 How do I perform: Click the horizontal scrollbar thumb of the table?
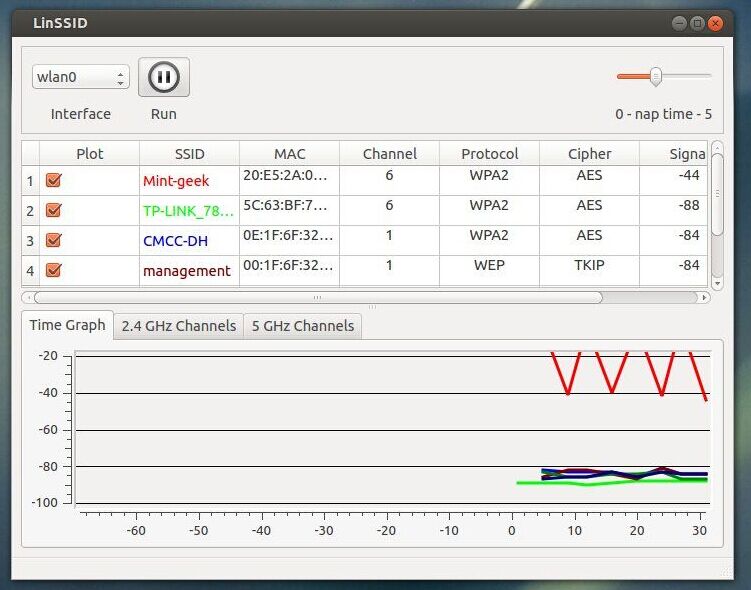click(x=318, y=297)
